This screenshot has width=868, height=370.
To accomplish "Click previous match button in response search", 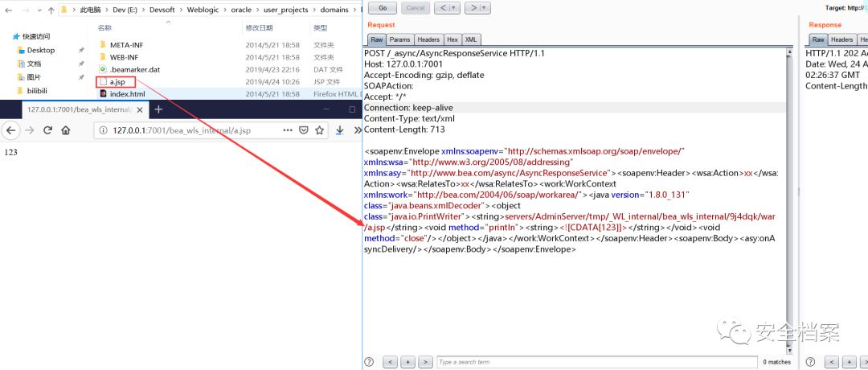I will point(831,362).
